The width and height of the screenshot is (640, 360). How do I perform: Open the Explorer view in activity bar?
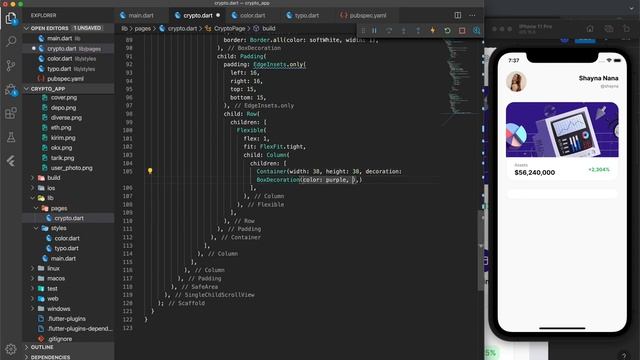pyautogui.click(x=11, y=18)
